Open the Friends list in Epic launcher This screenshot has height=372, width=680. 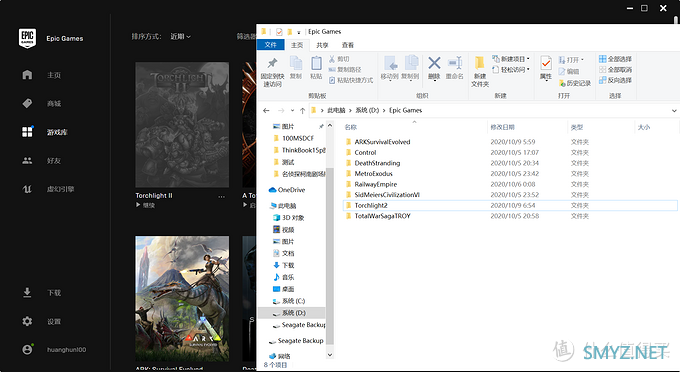click(x=41, y=161)
